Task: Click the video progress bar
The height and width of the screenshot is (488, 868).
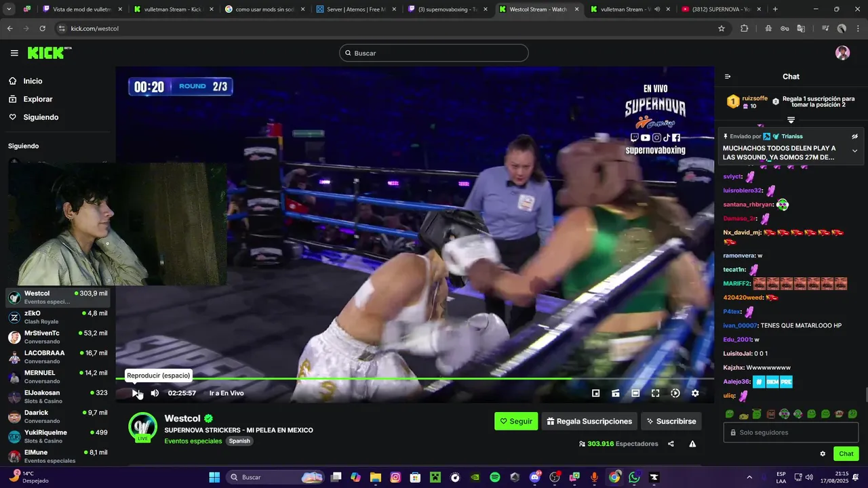Action: 415,378
